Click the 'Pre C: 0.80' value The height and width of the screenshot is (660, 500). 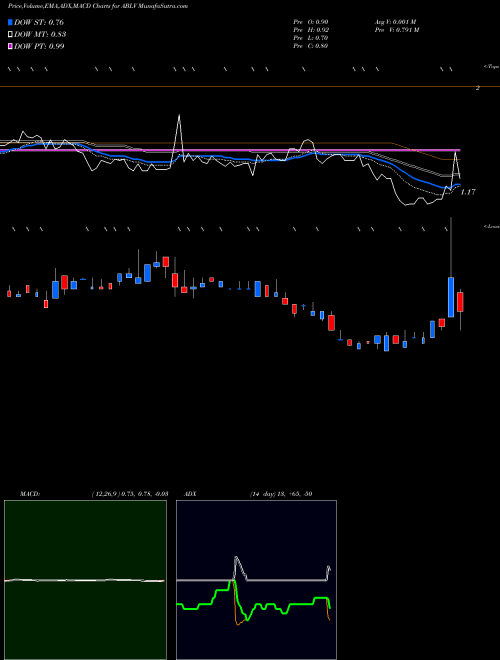coord(311,46)
